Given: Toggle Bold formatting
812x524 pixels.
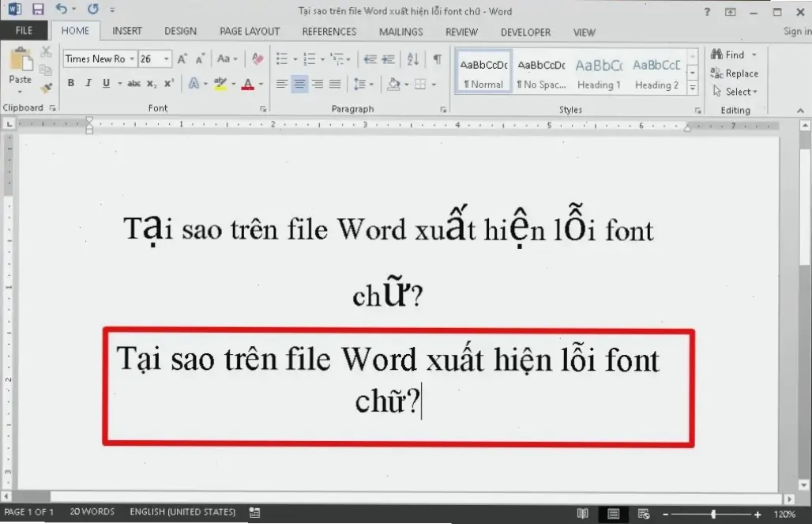Looking at the screenshot, I should [71, 83].
